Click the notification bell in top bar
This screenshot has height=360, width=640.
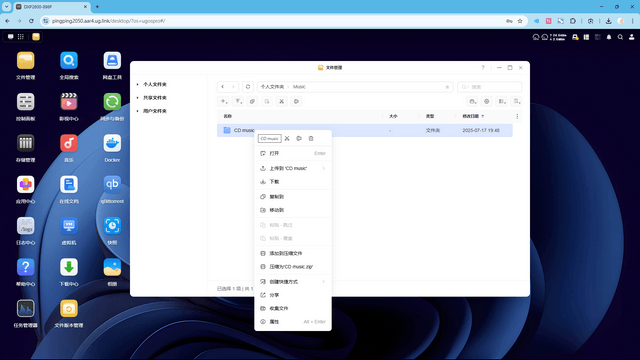(609, 37)
